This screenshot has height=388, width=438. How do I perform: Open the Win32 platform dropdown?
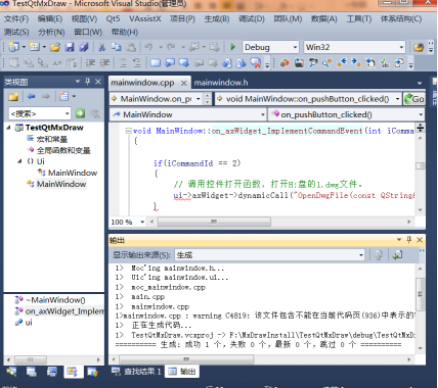(354, 47)
